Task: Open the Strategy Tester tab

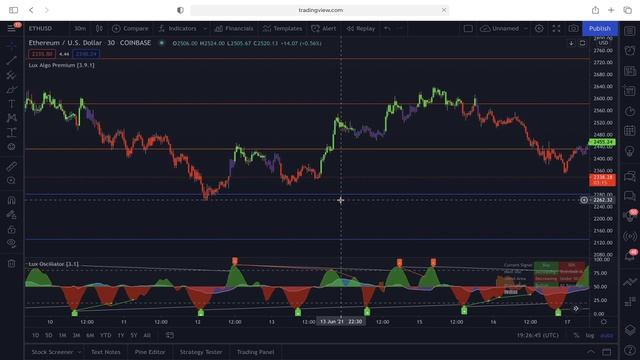Action: pos(201,352)
